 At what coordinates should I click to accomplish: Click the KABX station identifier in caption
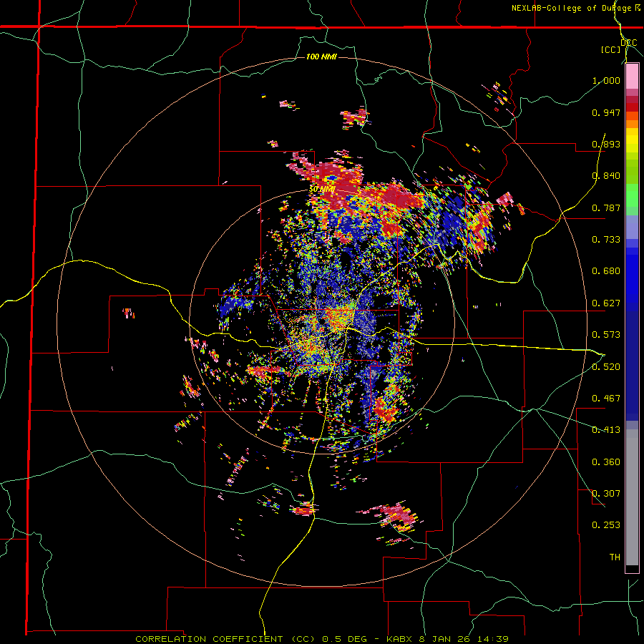(x=398, y=639)
